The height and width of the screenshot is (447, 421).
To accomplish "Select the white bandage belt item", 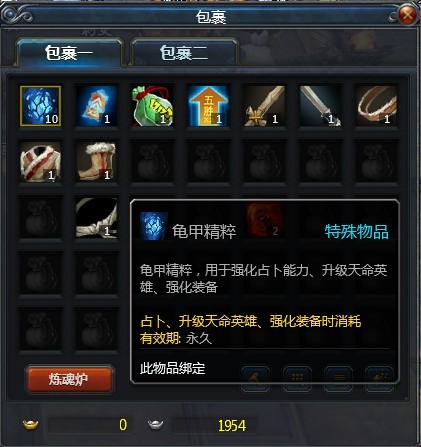I will click(x=97, y=218).
